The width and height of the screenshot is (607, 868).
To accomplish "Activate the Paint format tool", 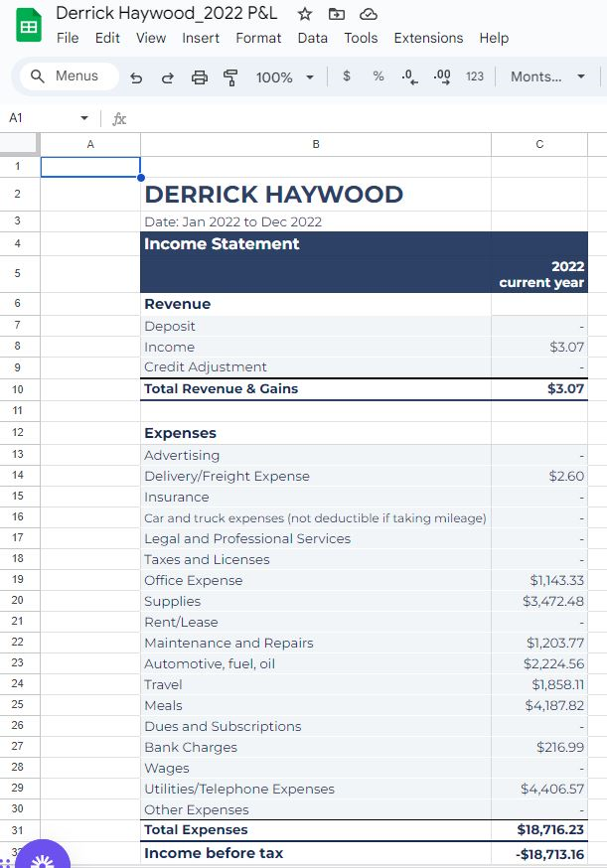I will coord(230,76).
